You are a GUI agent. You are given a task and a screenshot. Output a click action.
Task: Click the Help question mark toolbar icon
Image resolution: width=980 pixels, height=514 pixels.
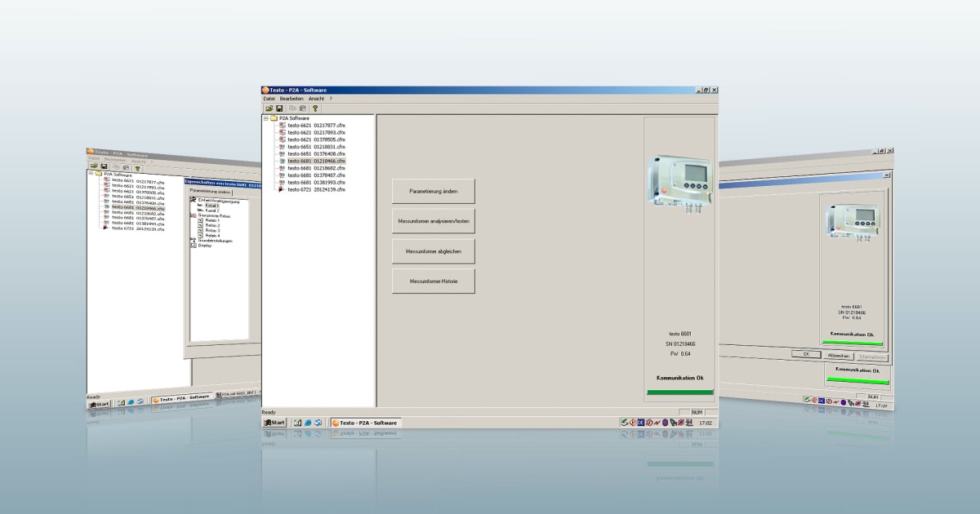point(314,109)
